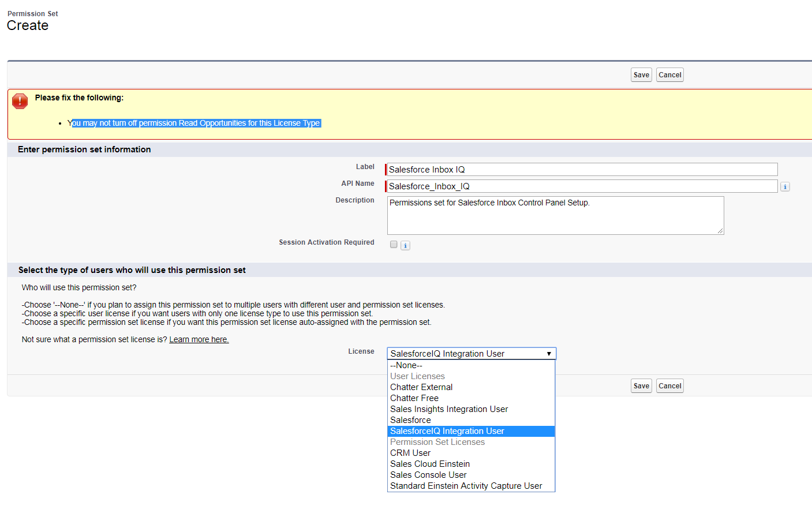This screenshot has width=812, height=528.
Task: Choose SalesforceIQ Integration User option
Action: pos(471,431)
